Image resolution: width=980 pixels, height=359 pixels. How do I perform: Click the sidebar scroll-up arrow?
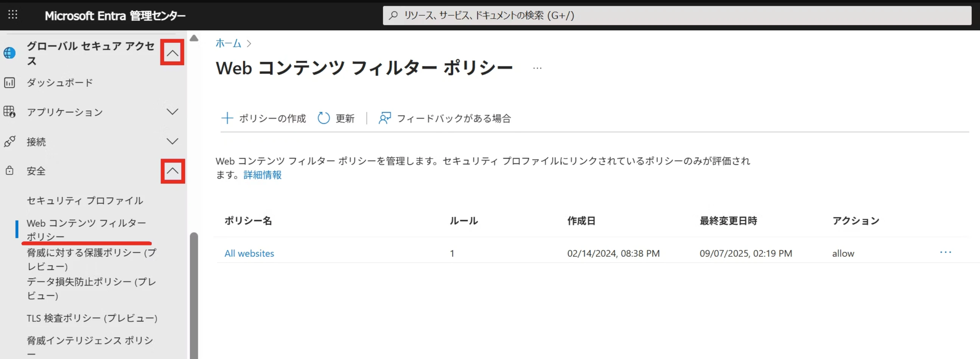click(x=194, y=38)
